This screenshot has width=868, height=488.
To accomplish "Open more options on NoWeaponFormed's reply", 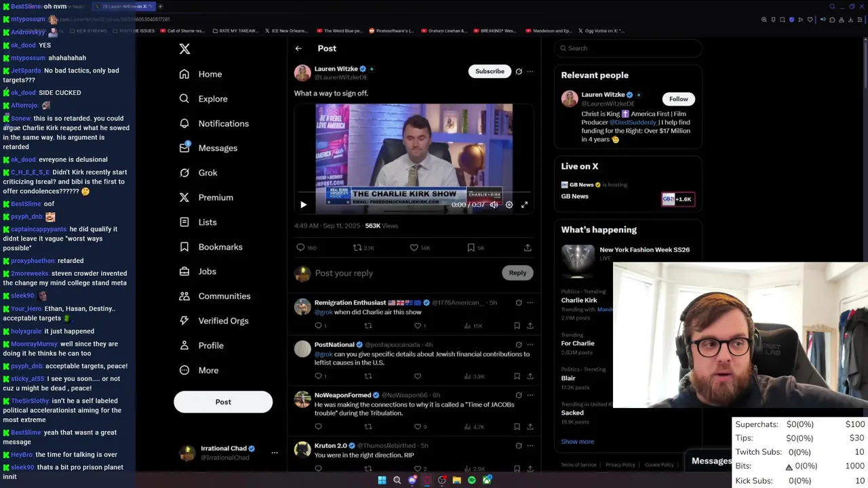I will [530, 395].
